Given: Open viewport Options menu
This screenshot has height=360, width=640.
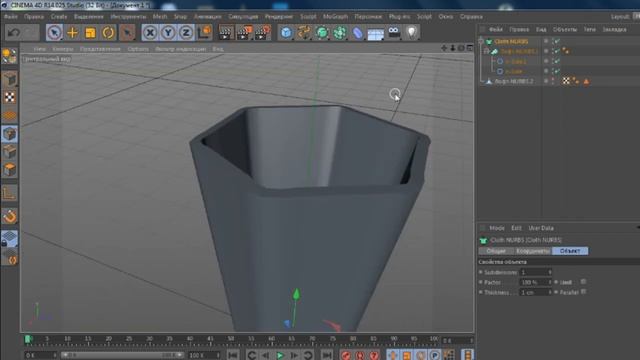Looking at the screenshot, I should 138,49.
